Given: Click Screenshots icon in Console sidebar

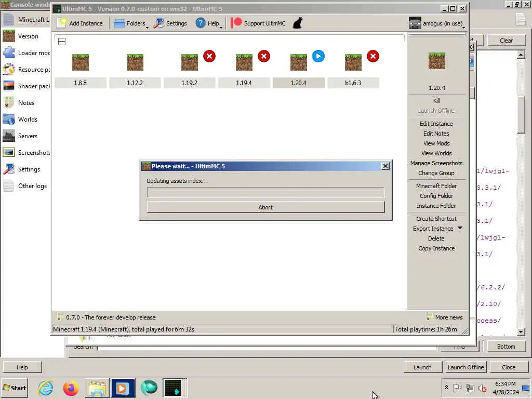Looking at the screenshot, I should [x=9, y=153].
